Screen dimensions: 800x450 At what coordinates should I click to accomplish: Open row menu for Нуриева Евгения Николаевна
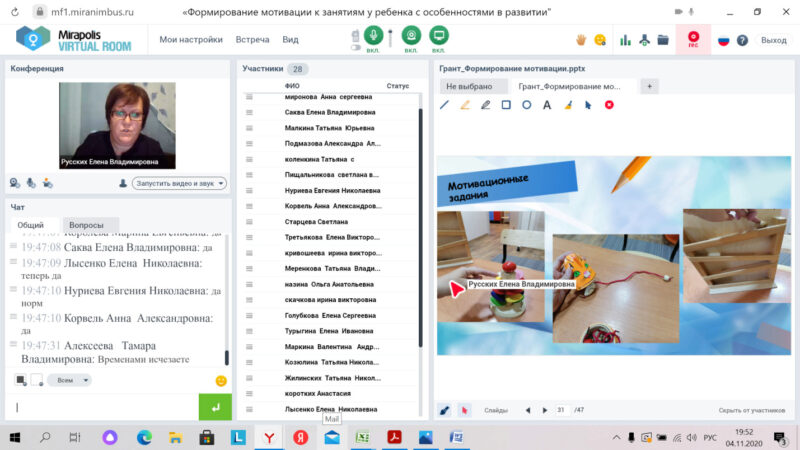[249, 190]
